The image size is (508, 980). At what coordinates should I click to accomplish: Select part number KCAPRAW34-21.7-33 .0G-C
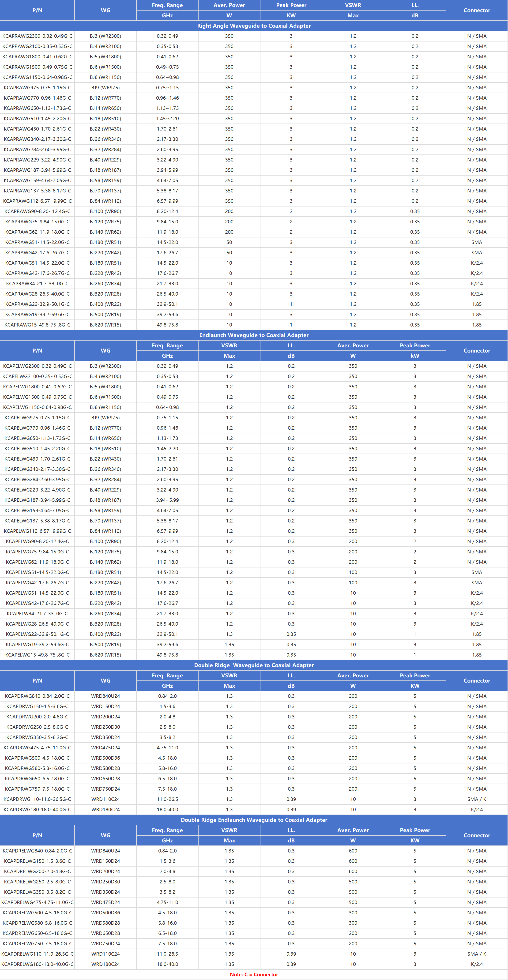[37, 283]
